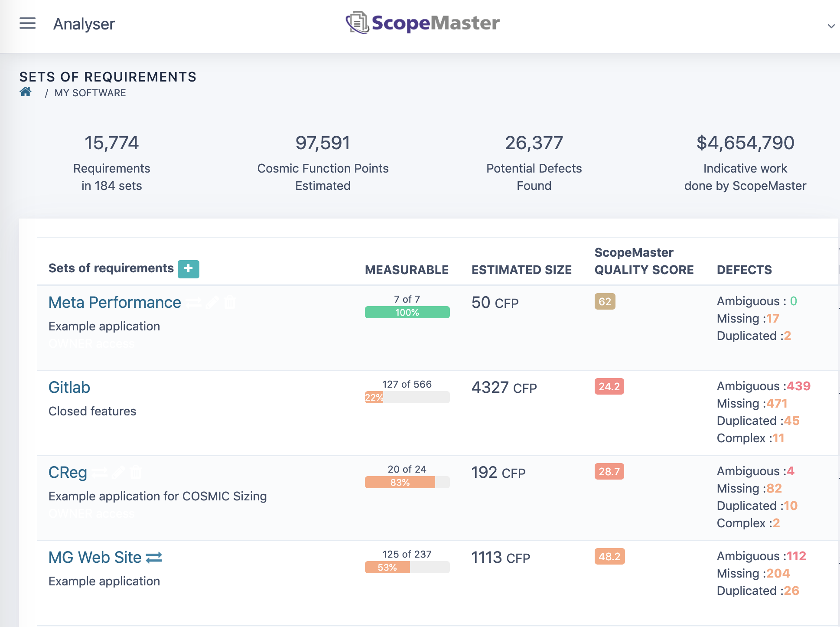Click the 22% measurable bar for Gitlab
Screen dimensions: 840x627
pyautogui.click(x=407, y=397)
